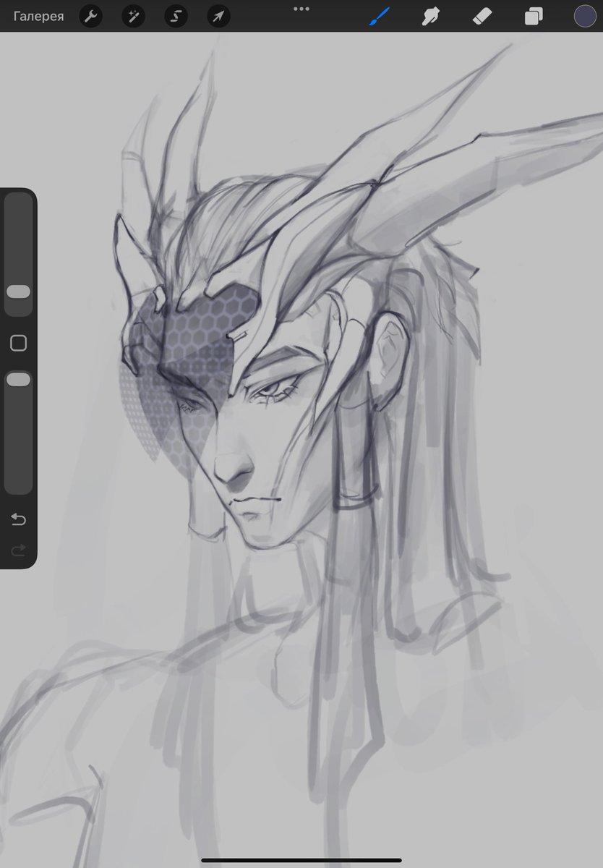Tap the square Modify button on sidebar
603x868 pixels.
click(x=18, y=343)
